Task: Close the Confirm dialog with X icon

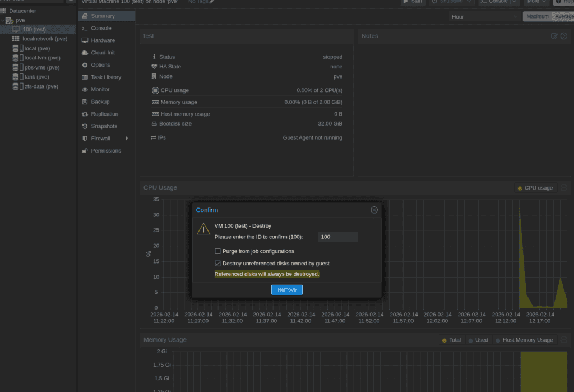Action: coord(374,210)
